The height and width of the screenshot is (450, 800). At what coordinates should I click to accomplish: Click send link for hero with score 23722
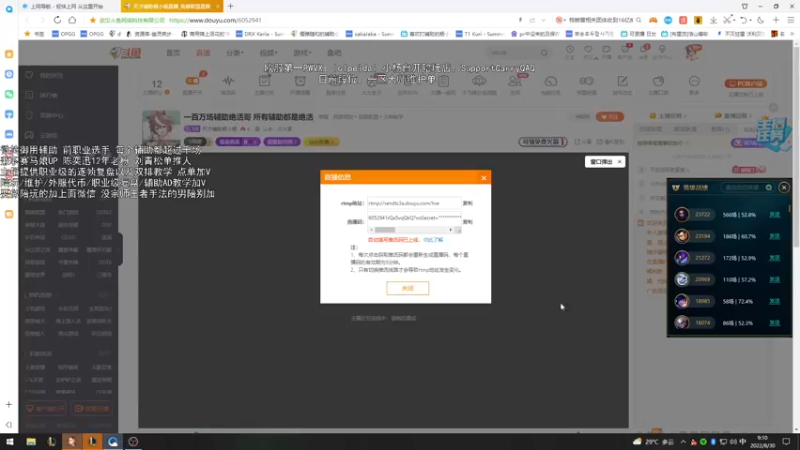point(774,215)
